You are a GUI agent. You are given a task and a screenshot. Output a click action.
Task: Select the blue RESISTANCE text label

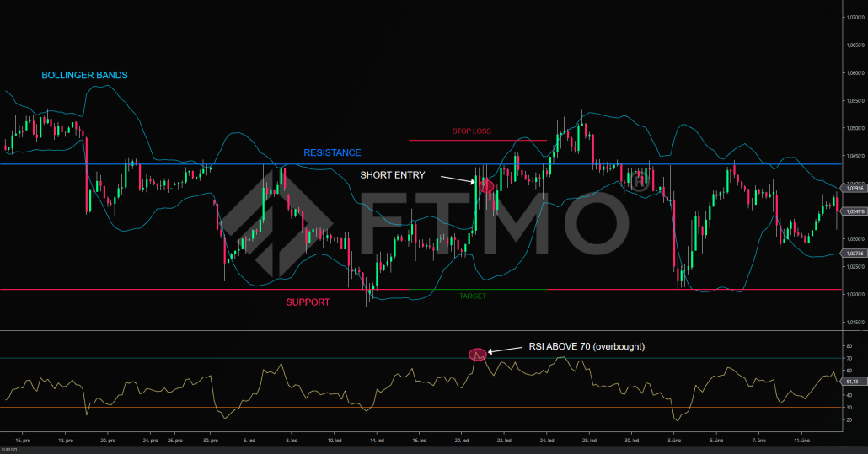332,152
